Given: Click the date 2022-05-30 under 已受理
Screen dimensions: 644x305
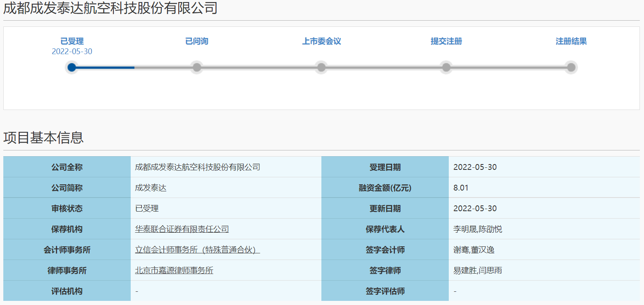Looking at the screenshot, I should coord(72,52).
